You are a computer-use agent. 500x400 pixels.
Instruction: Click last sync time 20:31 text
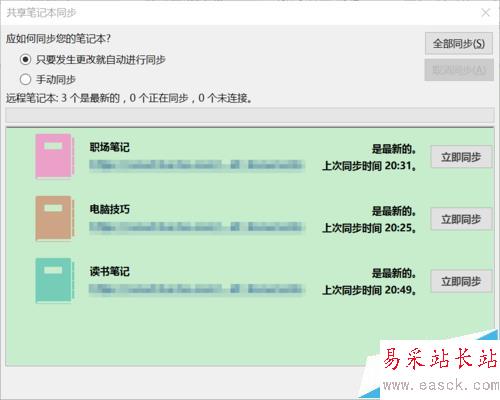[369, 166]
